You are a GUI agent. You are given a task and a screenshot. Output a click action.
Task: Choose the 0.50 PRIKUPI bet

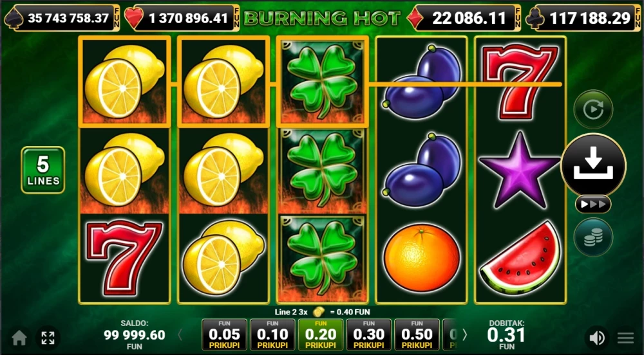tap(417, 334)
